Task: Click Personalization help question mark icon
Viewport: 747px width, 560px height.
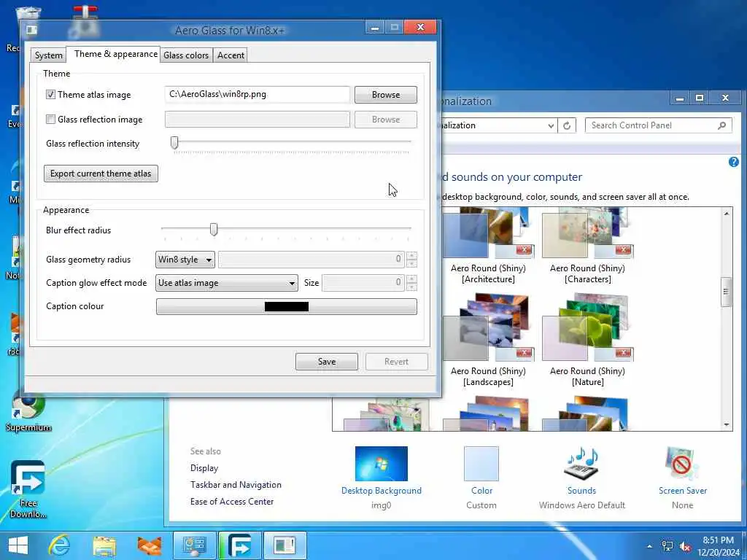Action: click(733, 162)
